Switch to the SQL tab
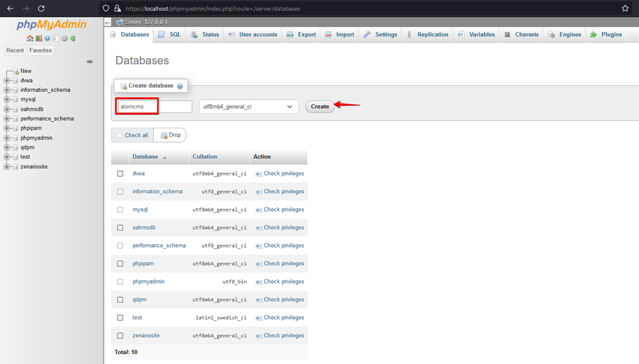This screenshot has width=639, height=364. coord(170,35)
